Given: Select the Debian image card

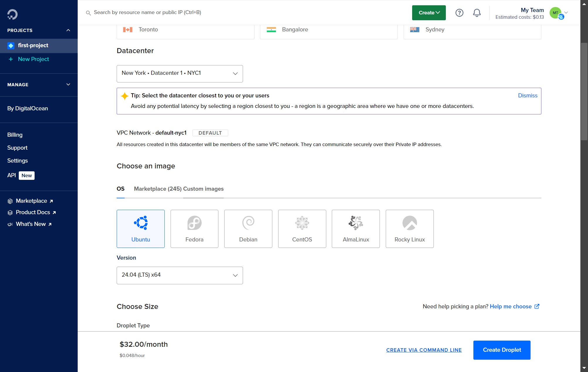Looking at the screenshot, I should click(x=248, y=229).
